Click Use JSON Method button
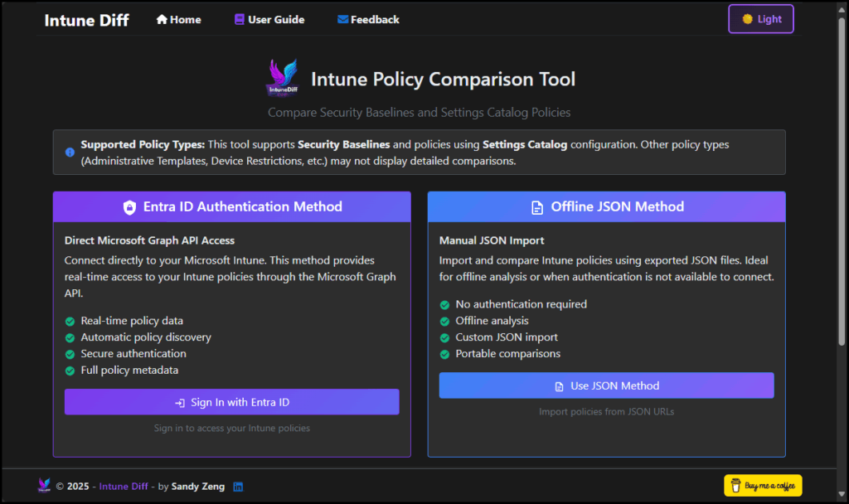The height and width of the screenshot is (504, 849). (x=606, y=385)
